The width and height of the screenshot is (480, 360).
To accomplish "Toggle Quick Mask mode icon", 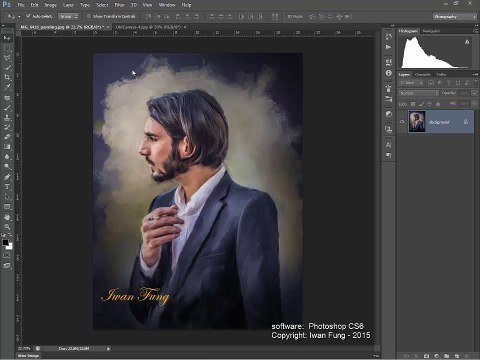I will tap(7, 255).
